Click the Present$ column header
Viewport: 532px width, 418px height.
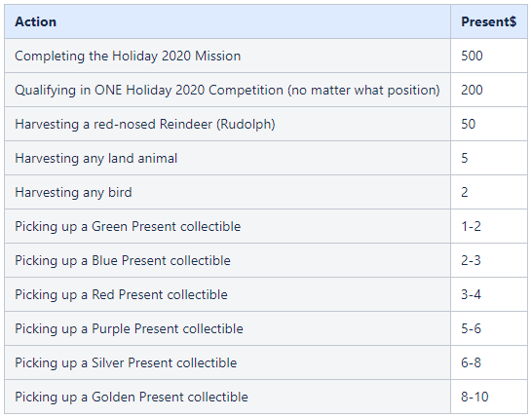coord(489,21)
